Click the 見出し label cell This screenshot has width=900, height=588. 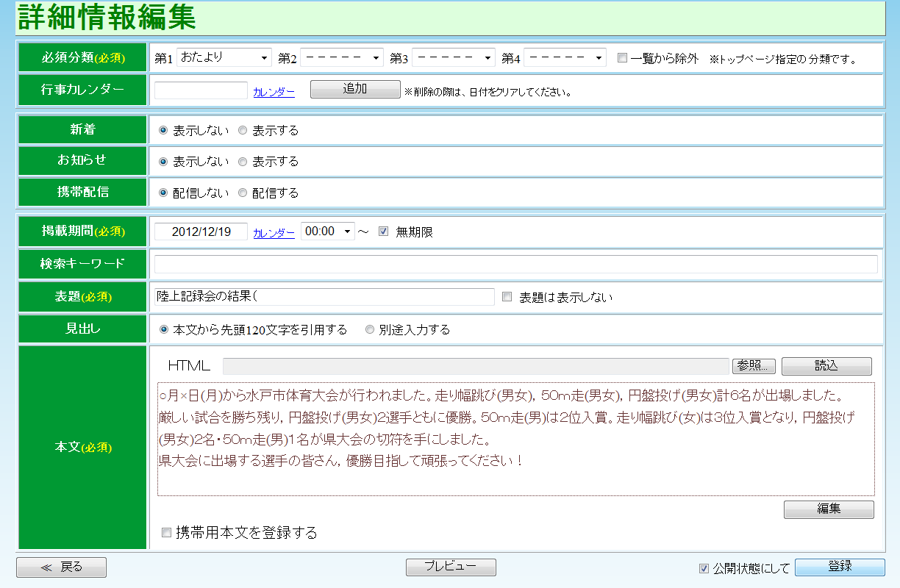coord(82,329)
